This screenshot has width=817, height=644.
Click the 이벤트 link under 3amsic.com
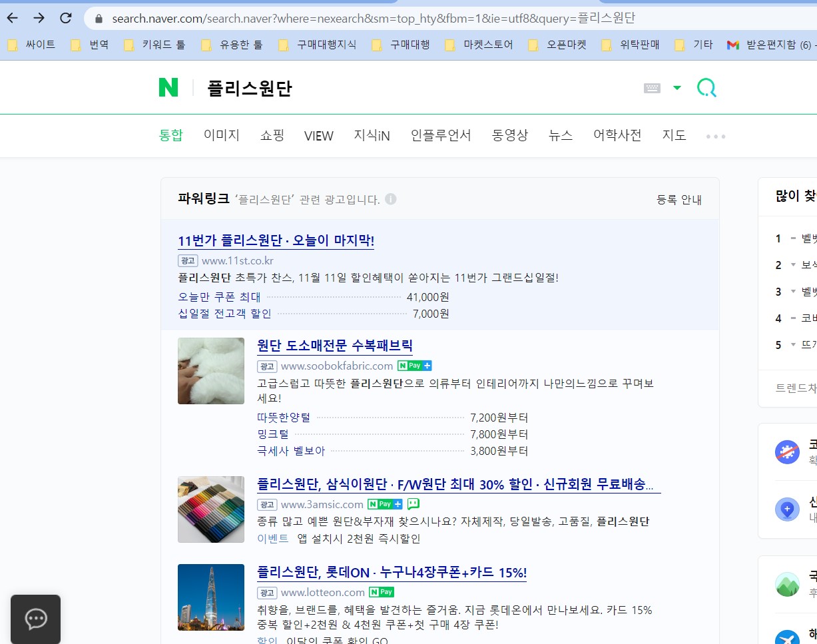click(x=273, y=538)
